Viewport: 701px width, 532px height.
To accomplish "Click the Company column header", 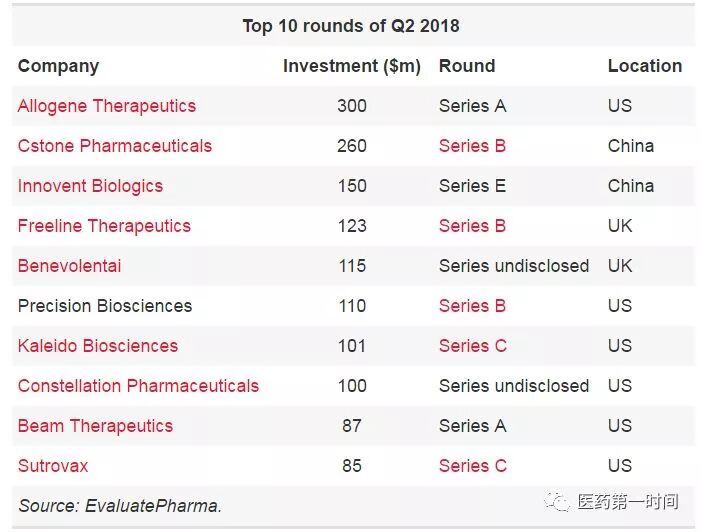I will coord(58,66).
